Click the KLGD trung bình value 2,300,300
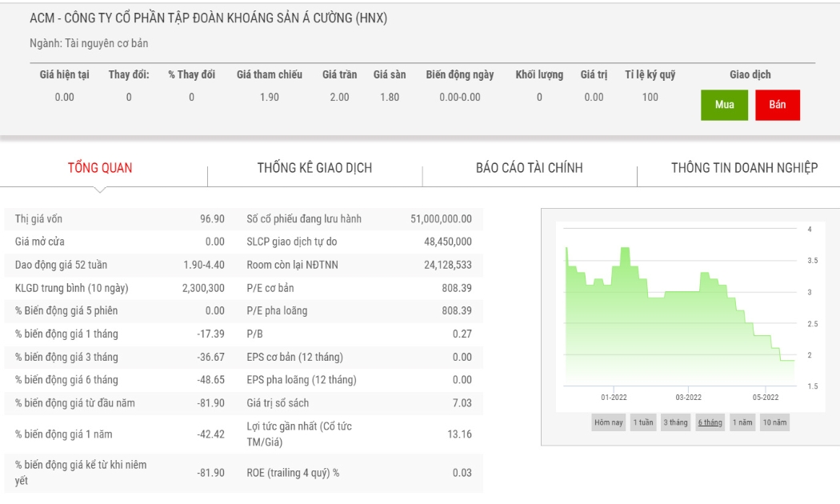Viewport: 840px width, 504px height. pos(203,288)
